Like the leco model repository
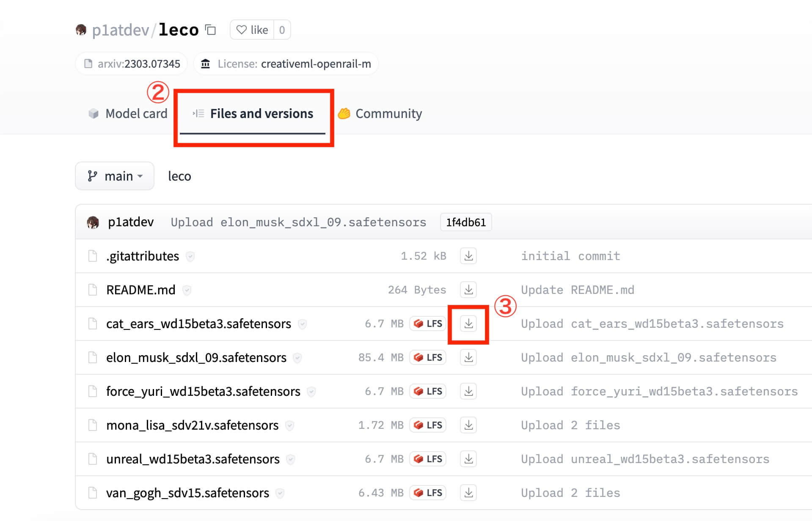The width and height of the screenshot is (812, 521). [252, 30]
